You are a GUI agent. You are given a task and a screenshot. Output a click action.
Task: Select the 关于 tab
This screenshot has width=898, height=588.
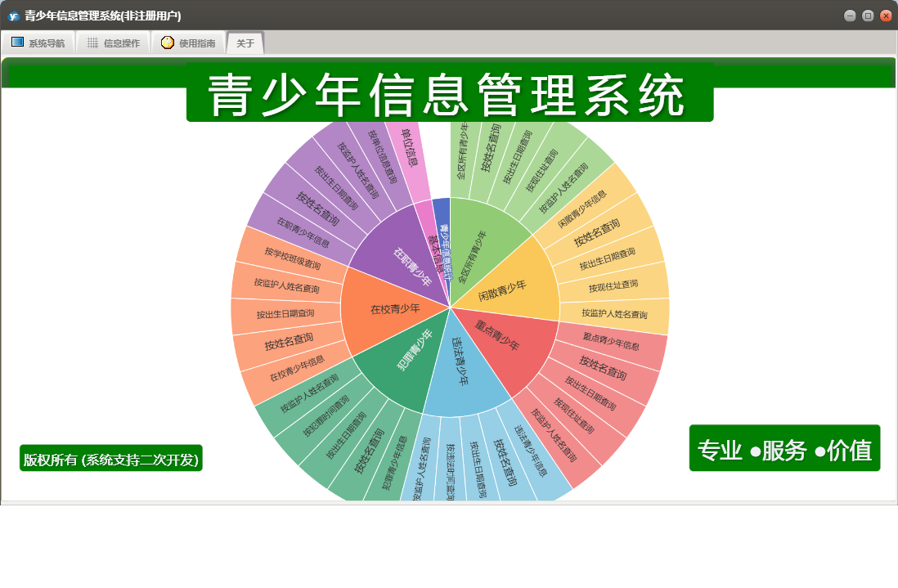click(245, 43)
